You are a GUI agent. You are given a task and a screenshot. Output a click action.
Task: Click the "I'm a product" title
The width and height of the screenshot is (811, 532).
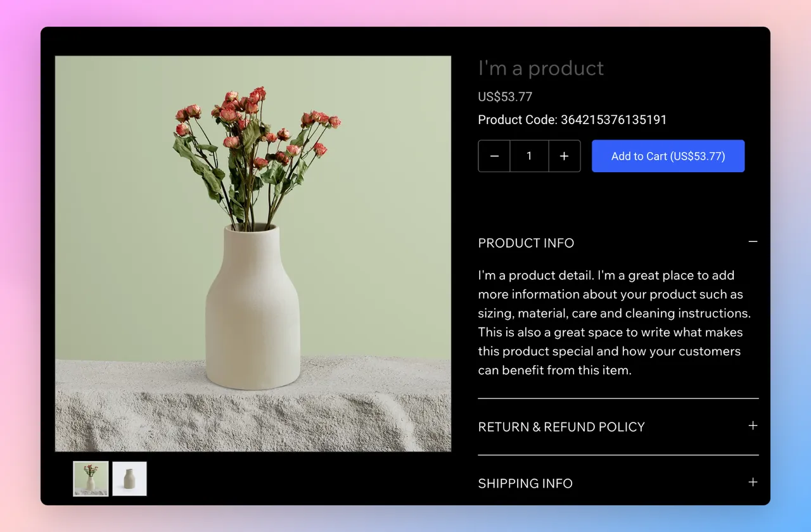[x=541, y=68]
